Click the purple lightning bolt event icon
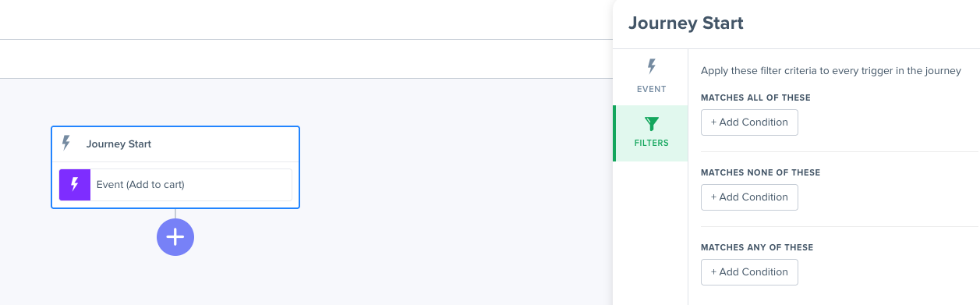Viewport: 980px width, 305px height. pos(75,185)
